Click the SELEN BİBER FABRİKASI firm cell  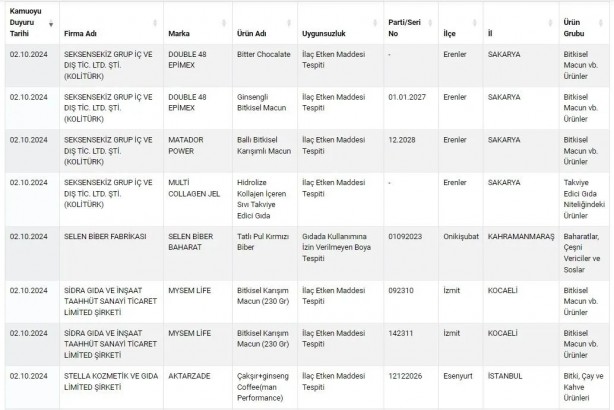(x=106, y=236)
